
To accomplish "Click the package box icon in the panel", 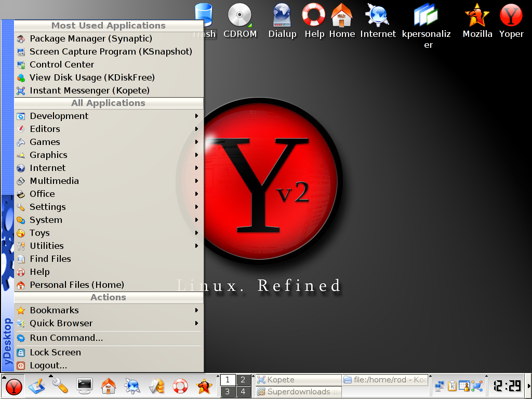I will click(x=156, y=386).
